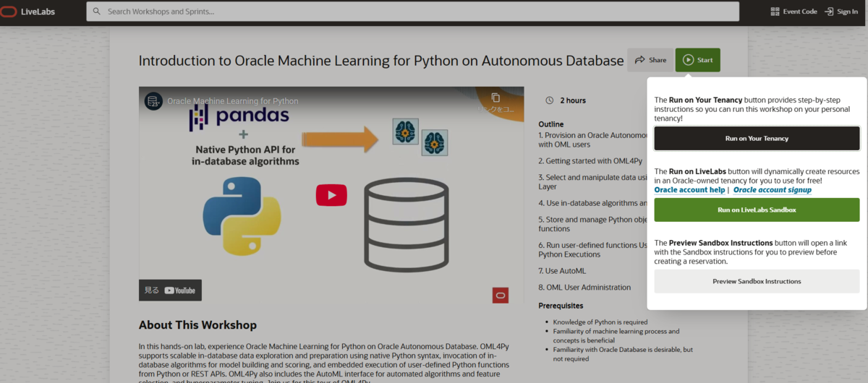Click Sign In in the header
This screenshot has height=383, width=868.
pos(841,12)
